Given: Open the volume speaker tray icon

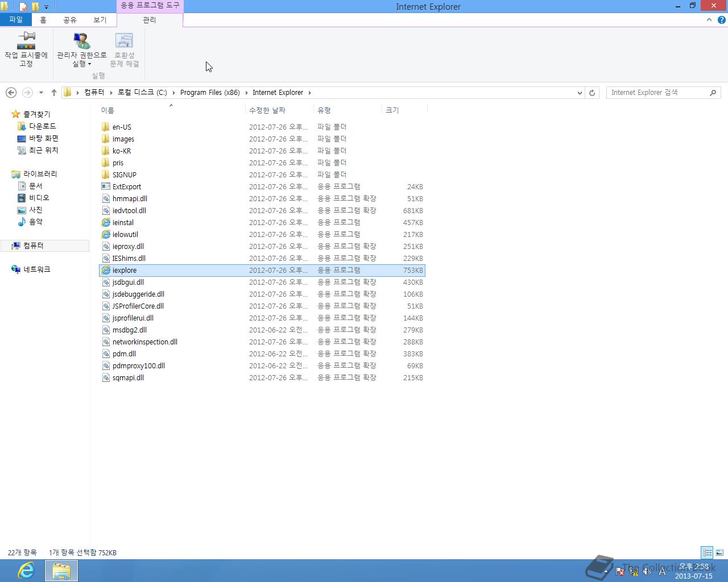Looking at the screenshot, I should tap(647, 571).
